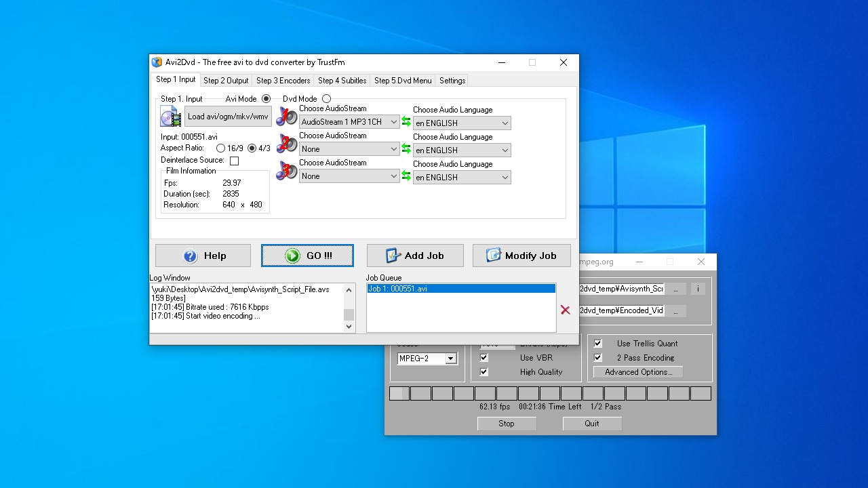Click the Log Window scrollbar thumb
The image size is (868, 488).
pos(349,314)
